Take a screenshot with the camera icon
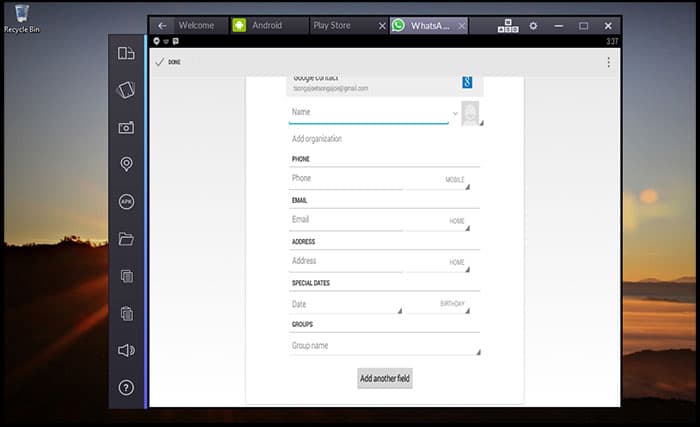The height and width of the screenshot is (427, 700). point(126,128)
